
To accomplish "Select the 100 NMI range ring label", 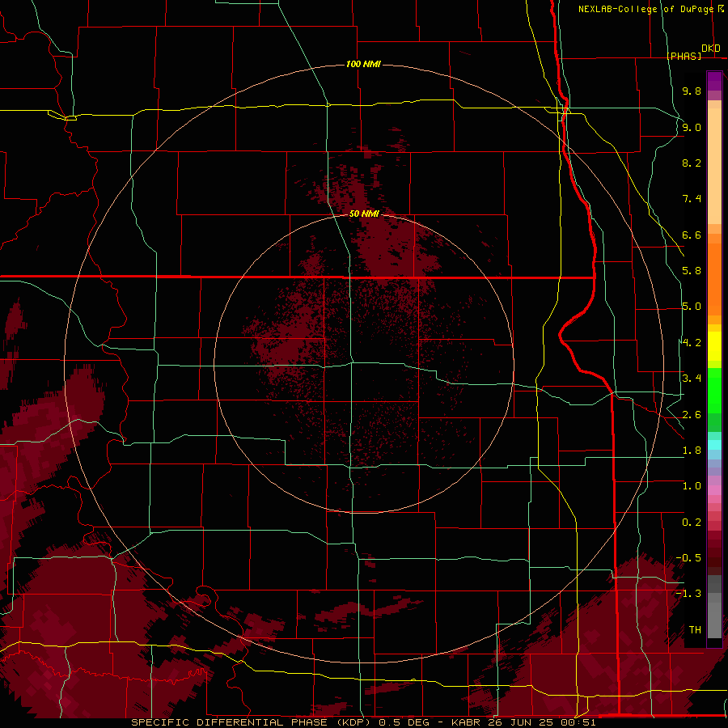I will (x=363, y=64).
